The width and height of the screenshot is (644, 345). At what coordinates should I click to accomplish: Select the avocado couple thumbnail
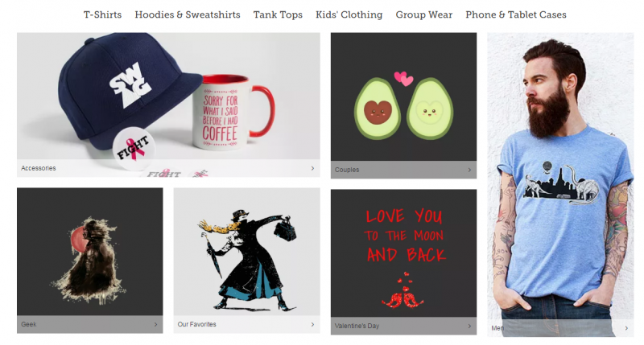pos(404,97)
